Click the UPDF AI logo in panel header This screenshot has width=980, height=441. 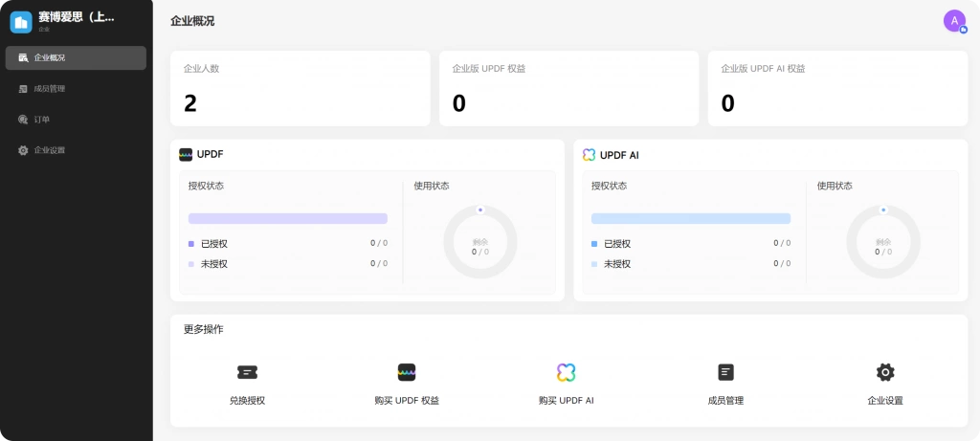tap(589, 155)
